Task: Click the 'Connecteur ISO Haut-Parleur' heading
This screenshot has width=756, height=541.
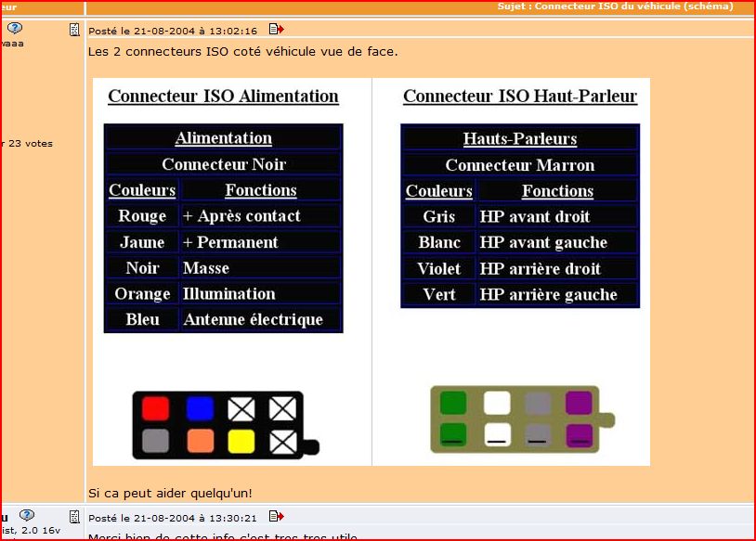Action: click(520, 97)
